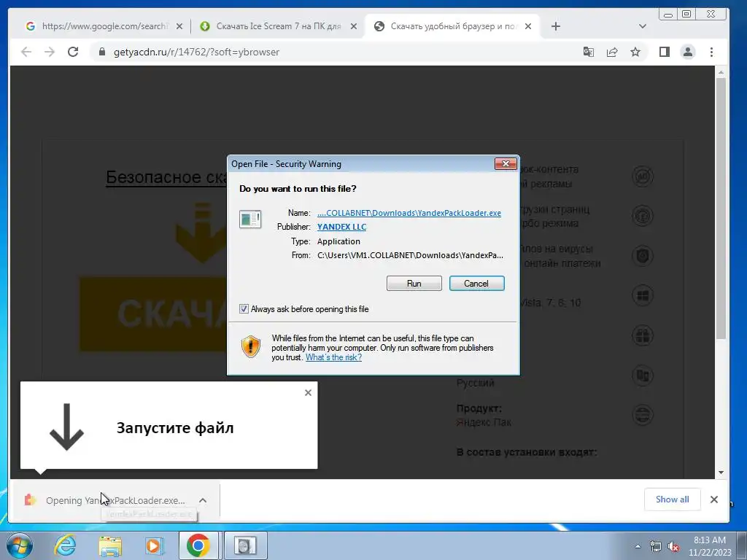Go back to previous page
The image size is (747, 560).
coord(26,52)
